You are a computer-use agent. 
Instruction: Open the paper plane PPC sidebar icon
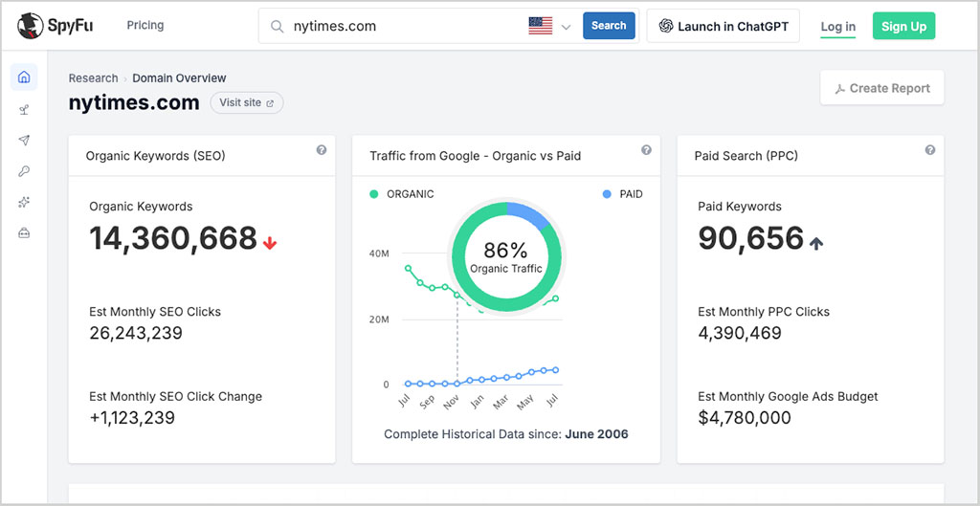[x=24, y=140]
